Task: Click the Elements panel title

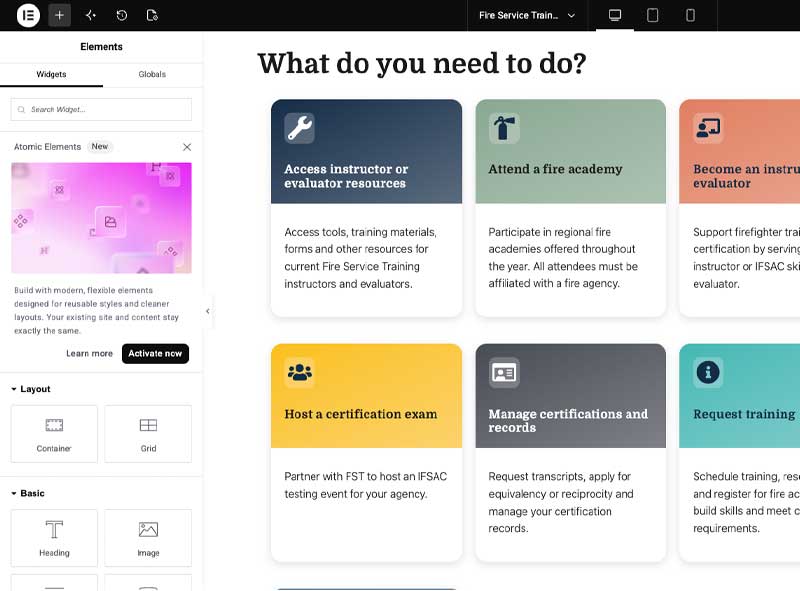Action: 101,46
